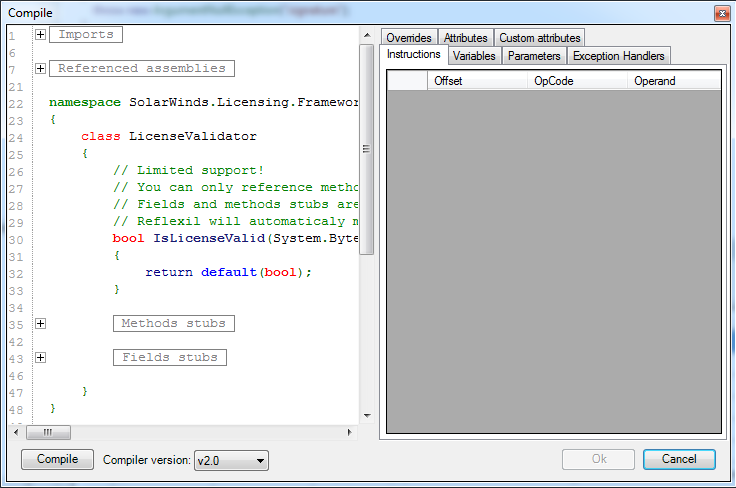Click the horizontal scroll left arrow
Screen dimensions: 736x488
coord(16,432)
